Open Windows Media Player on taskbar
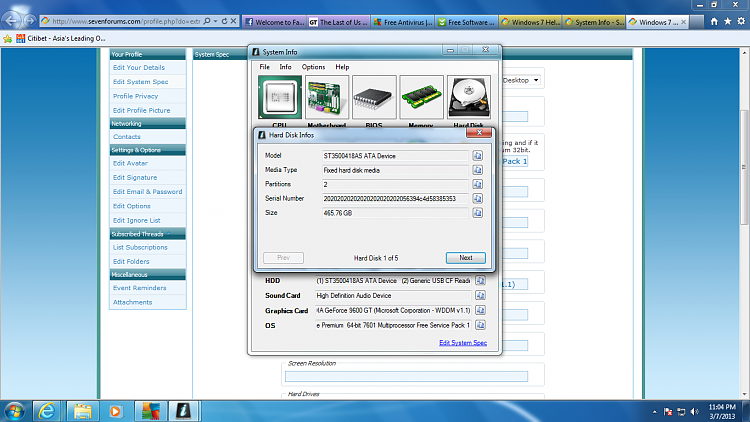This screenshot has height=422, width=750. (x=115, y=411)
